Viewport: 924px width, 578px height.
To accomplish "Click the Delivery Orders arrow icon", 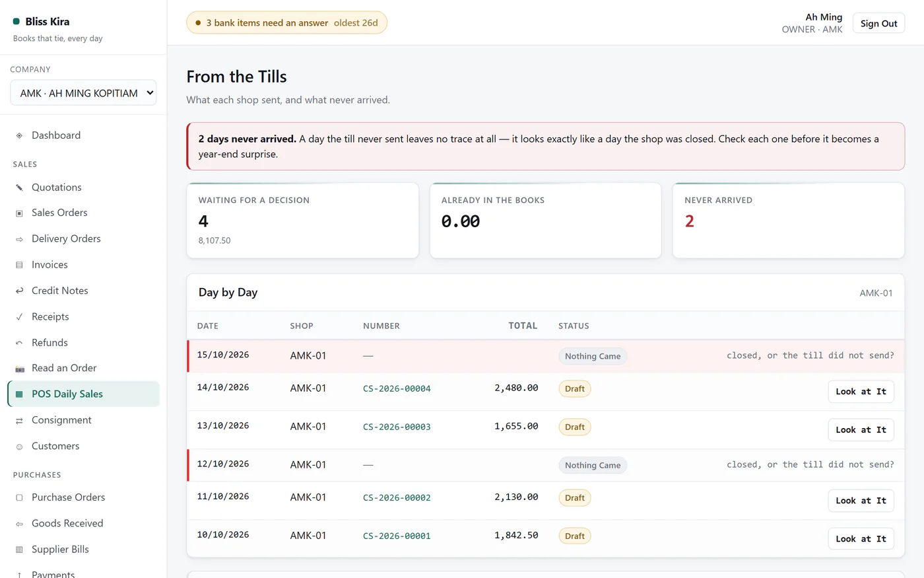I will [19, 239].
